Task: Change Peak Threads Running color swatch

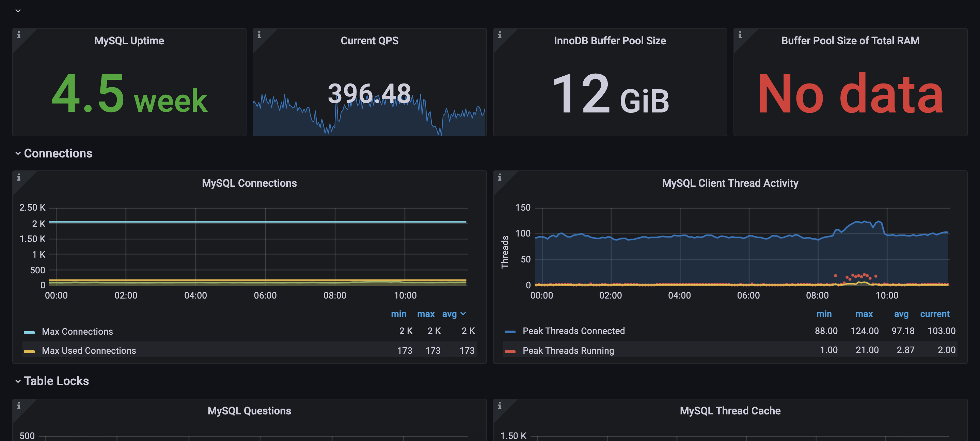Action: coord(510,351)
